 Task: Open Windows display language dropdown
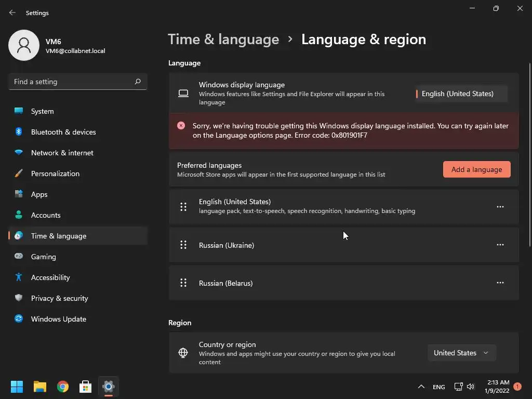pyautogui.click(x=461, y=94)
